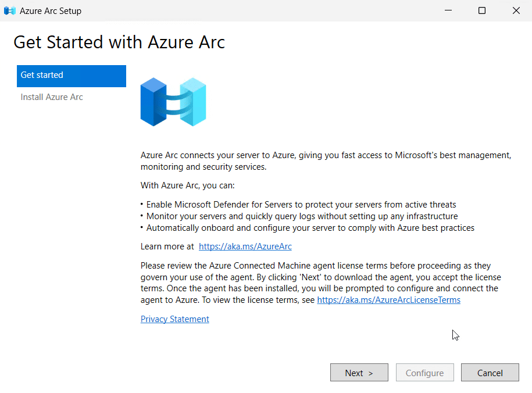This screenshot has width=532, height=393.
Task: Select the bullet about Microsoft Defender for Servers
Action: (298, 204)
